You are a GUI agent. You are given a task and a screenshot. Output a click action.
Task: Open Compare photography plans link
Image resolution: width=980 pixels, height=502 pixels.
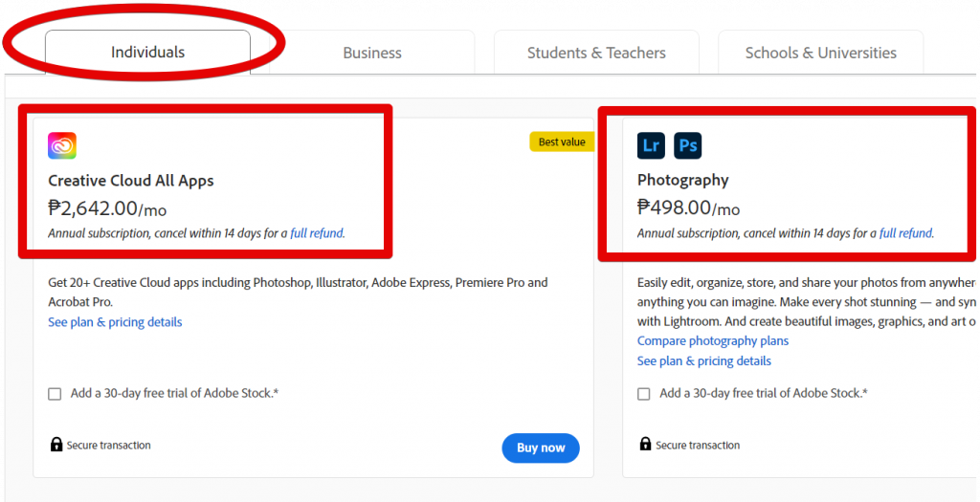click(x=712, y=341)
